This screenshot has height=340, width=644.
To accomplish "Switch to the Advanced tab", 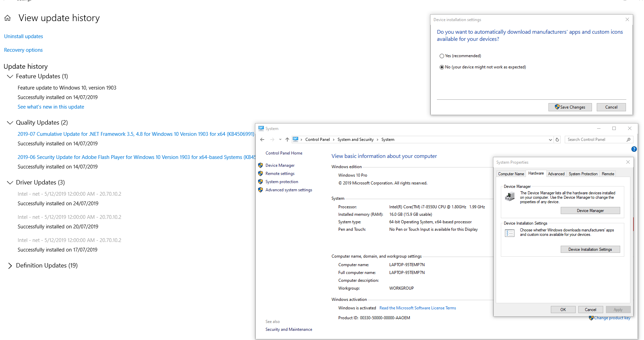I will click(556, 174).
